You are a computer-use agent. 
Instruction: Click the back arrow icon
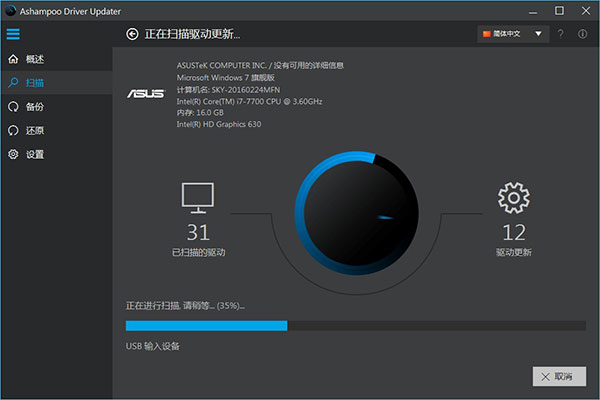point(132,34)
